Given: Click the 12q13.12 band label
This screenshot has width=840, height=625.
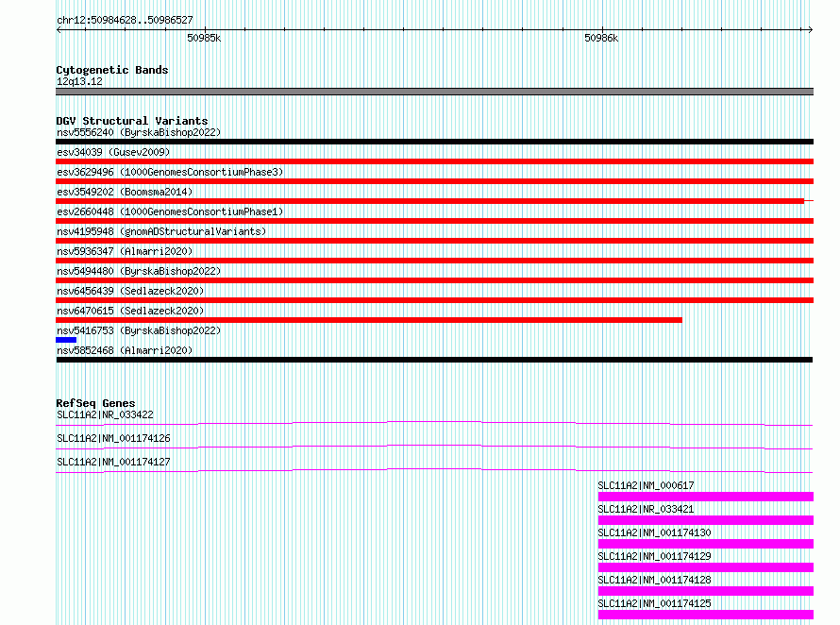Looking at the screenshot, I should click(79, 81).
